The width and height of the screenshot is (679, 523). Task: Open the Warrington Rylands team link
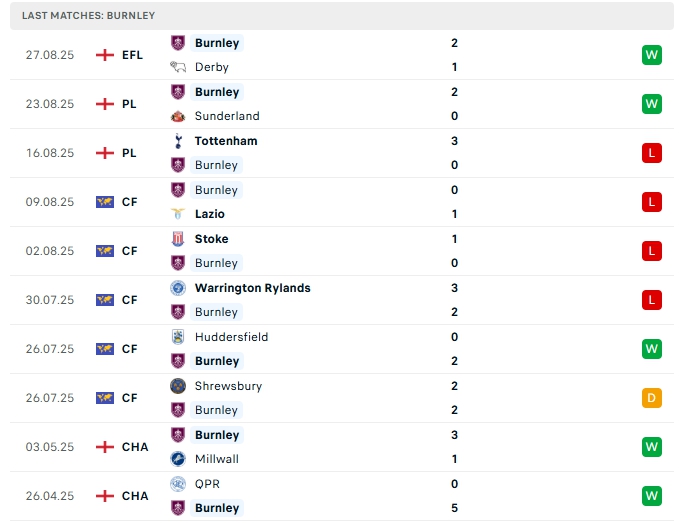(252, 288)
